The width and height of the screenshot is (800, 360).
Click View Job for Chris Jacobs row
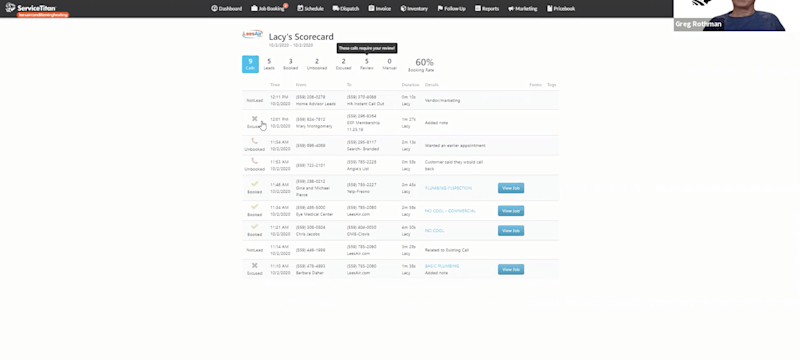[511, 230]
